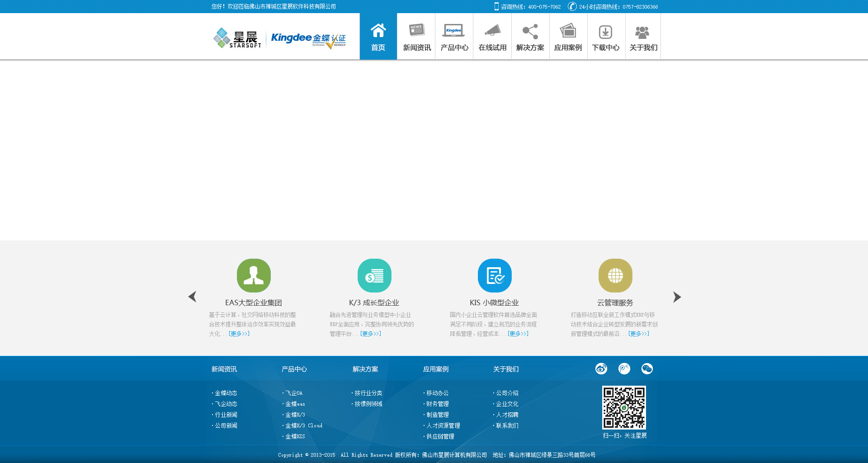Open the WeChat social icon in footer
Screen dimensions: 868x463
(647, 369)
